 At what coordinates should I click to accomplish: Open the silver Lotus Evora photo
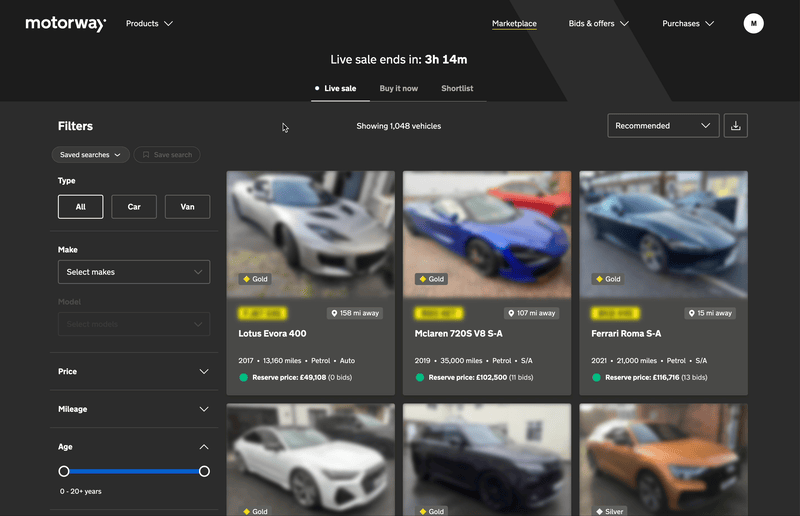pyautogui.click(x=311, y=234)
